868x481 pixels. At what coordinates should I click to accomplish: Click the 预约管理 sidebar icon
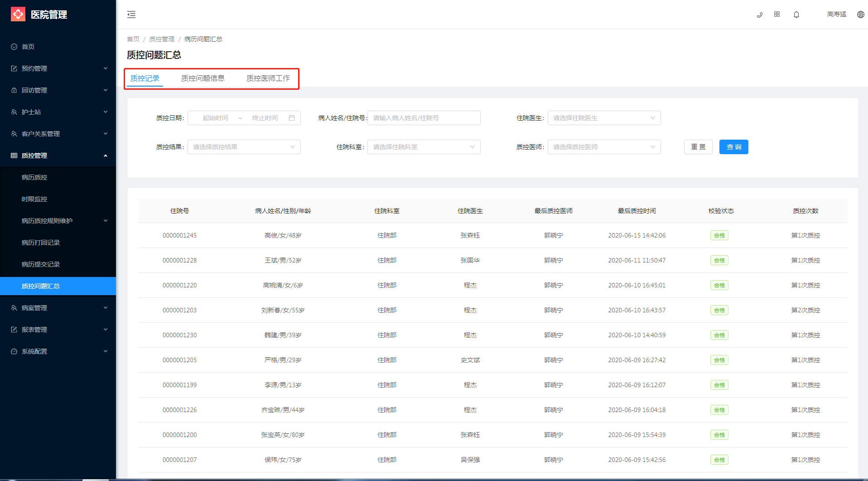click(14, 68)
